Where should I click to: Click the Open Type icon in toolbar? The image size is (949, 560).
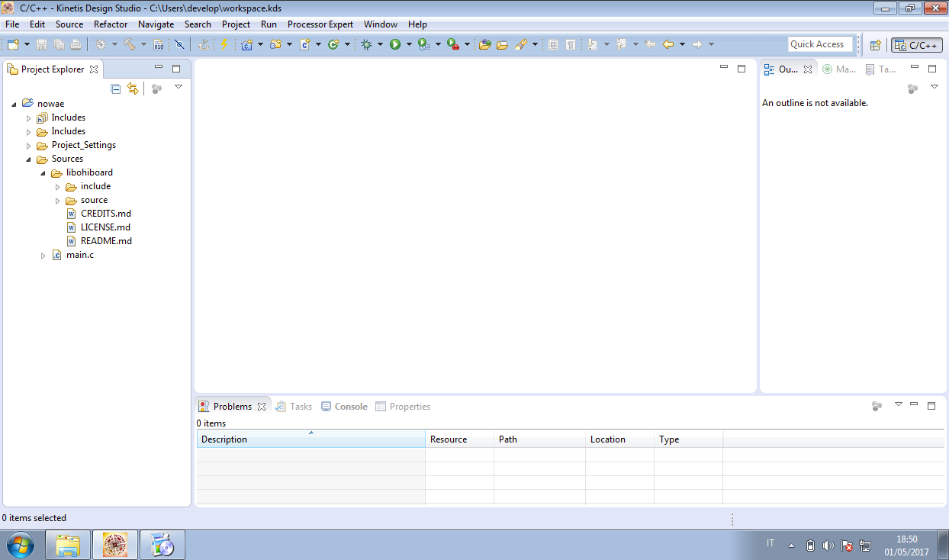[x=484, y=44]
